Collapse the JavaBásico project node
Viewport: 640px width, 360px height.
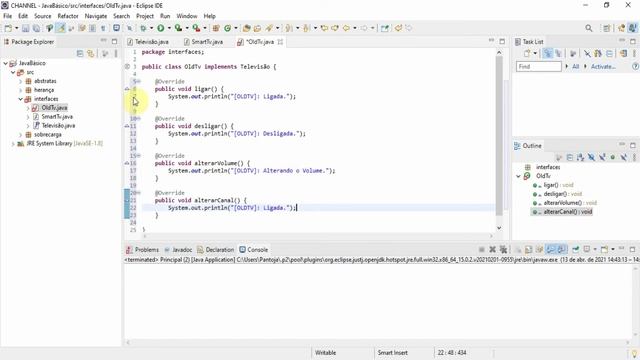click(6, 63)
